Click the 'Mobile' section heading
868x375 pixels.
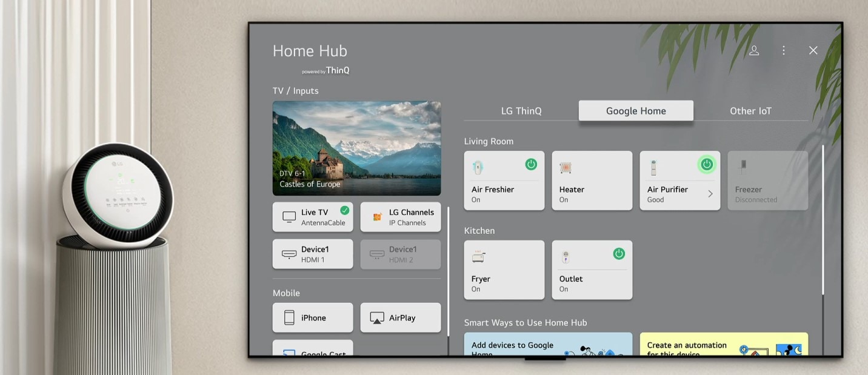286,293
